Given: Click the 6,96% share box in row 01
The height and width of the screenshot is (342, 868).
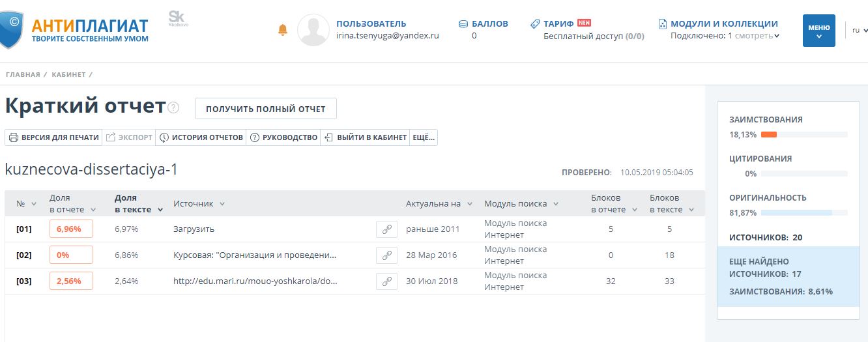Looking at the screenshot, I should [x=71, y=229].
